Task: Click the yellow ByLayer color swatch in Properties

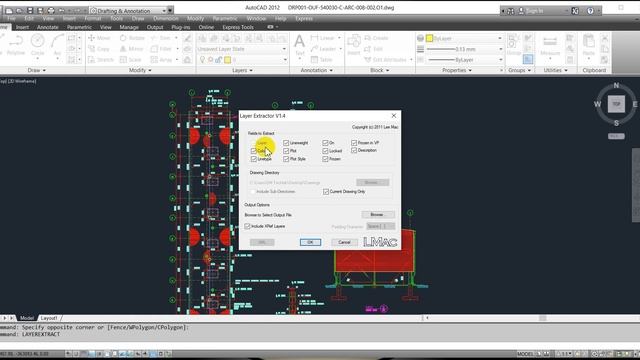Action: [429, 38]
